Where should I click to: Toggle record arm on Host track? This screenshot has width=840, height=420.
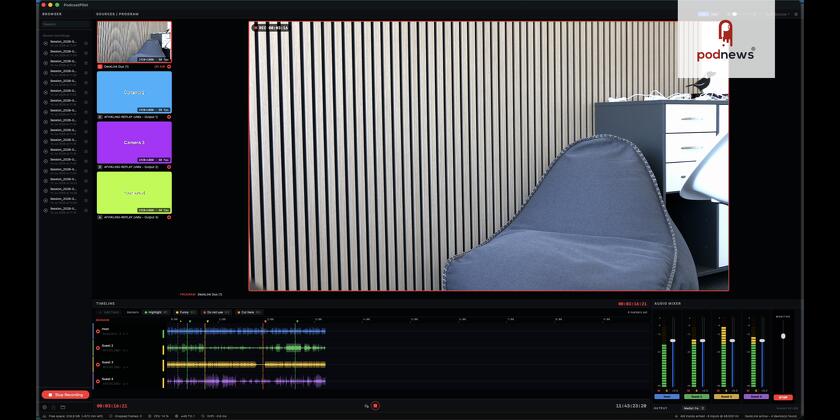[98, 331]
